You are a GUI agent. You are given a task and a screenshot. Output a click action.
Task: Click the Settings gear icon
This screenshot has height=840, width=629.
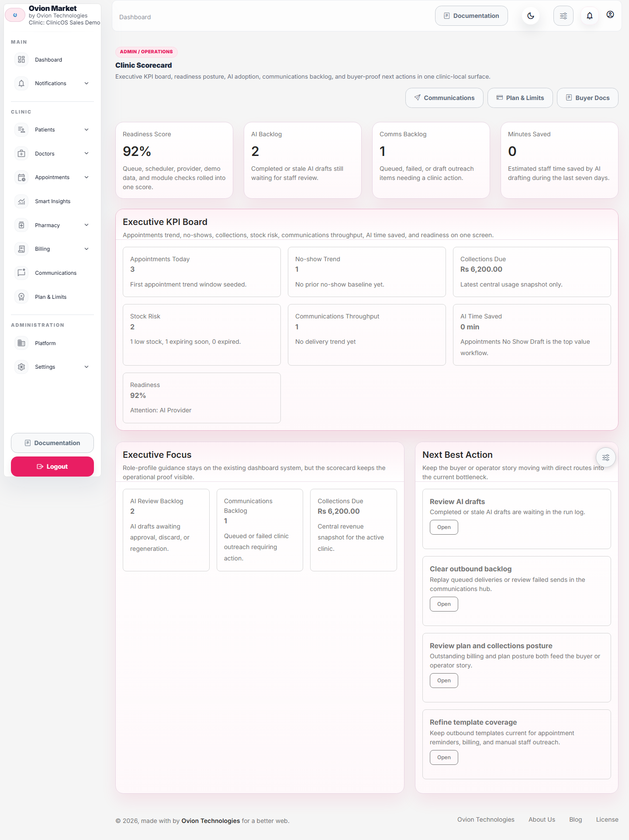[x=21, y=367]
